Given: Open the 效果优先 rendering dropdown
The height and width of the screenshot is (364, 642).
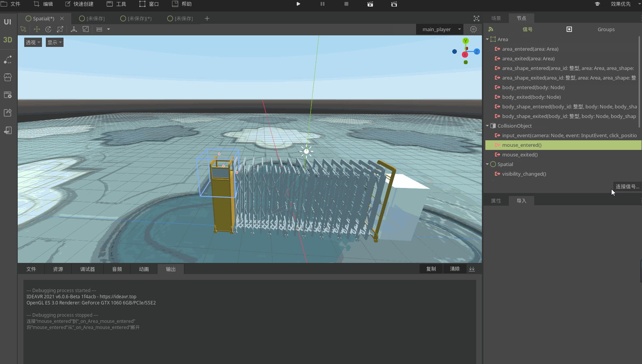Looking at the screenshot, I should (625, 4).
